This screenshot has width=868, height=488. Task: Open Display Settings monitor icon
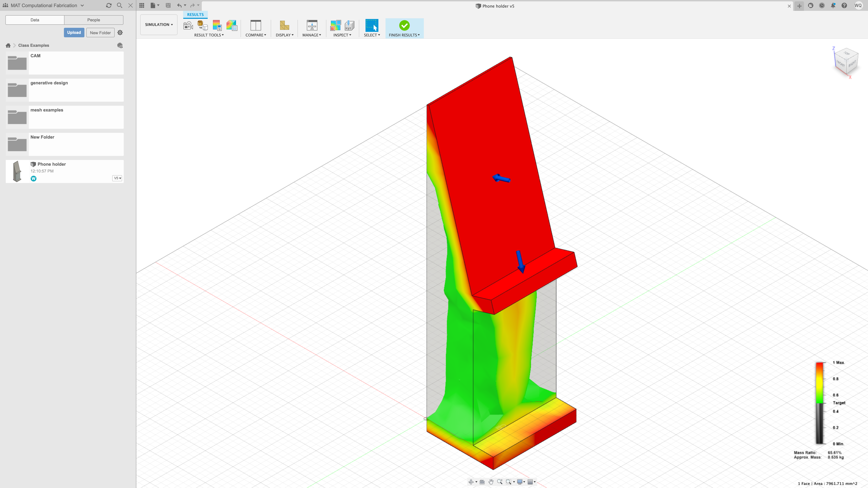[520, 482]
